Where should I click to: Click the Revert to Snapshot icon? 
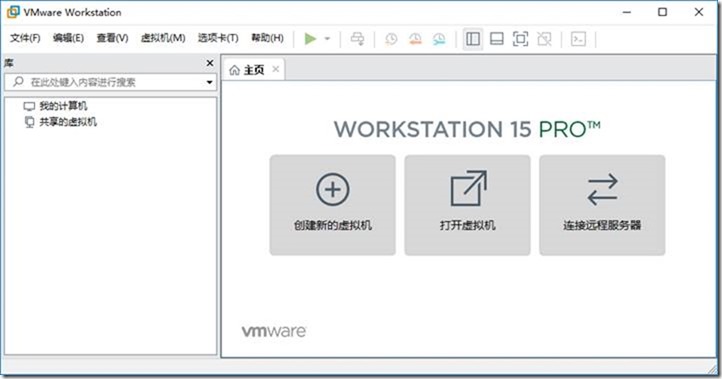coord(415,39)
